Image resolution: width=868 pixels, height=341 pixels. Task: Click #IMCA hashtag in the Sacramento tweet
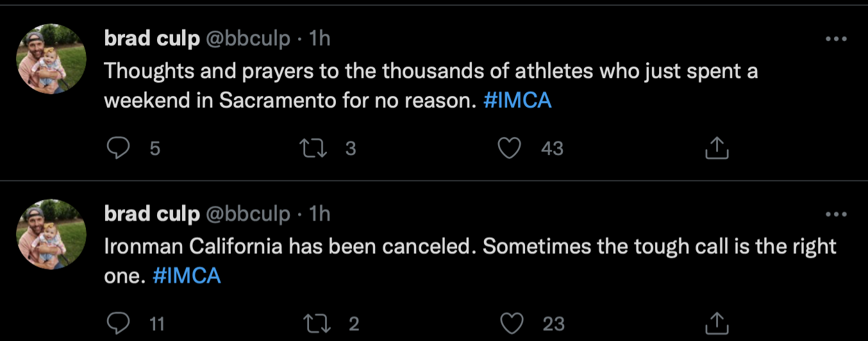click(x=517, y=101)
